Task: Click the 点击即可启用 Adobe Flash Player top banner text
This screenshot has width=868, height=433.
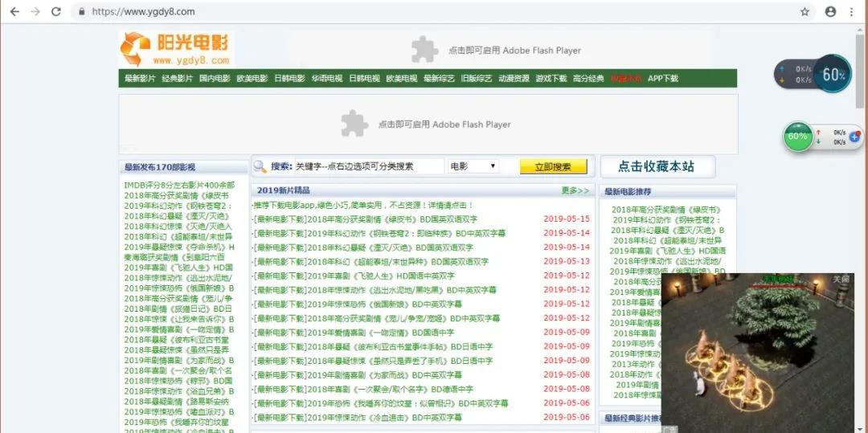Action: 515,51
